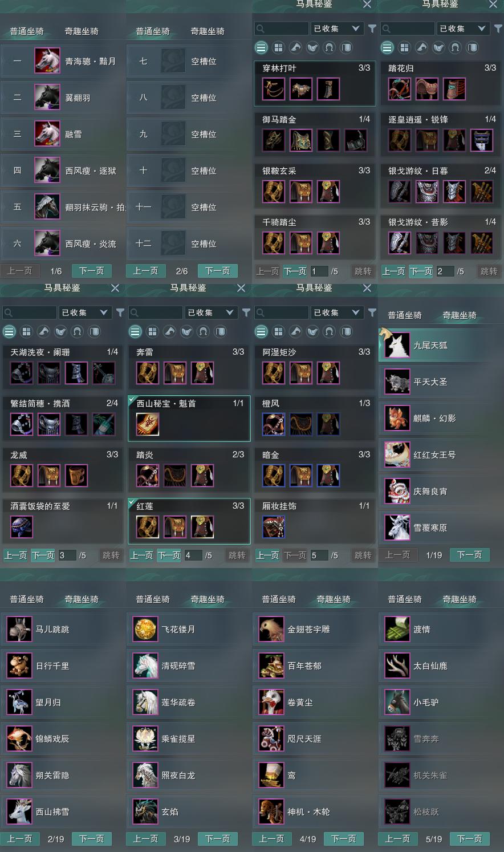Click the 厢妆挂饰 ornament item icon

(274, 527)
